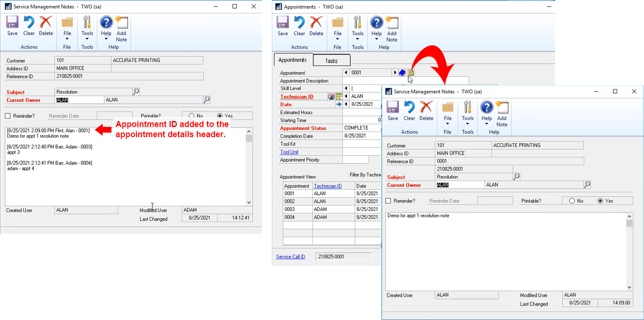
Task: Enable the Reminder checkbox in the left window
Action: pyautogui.click(x=8, y=116)
